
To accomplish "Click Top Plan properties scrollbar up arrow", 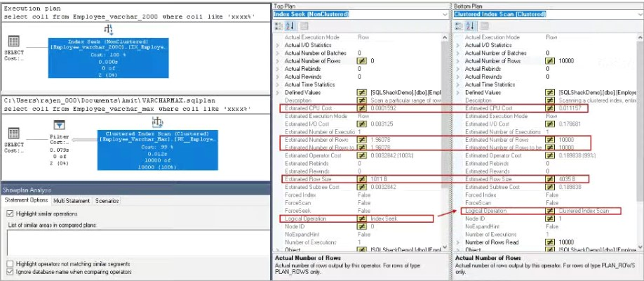I will pos(446,37).
